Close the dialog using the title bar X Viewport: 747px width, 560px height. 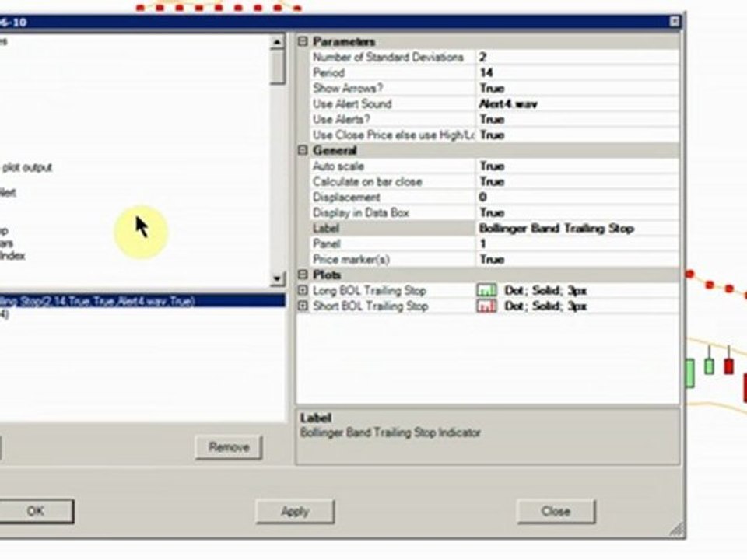click(x=675, y=21)
